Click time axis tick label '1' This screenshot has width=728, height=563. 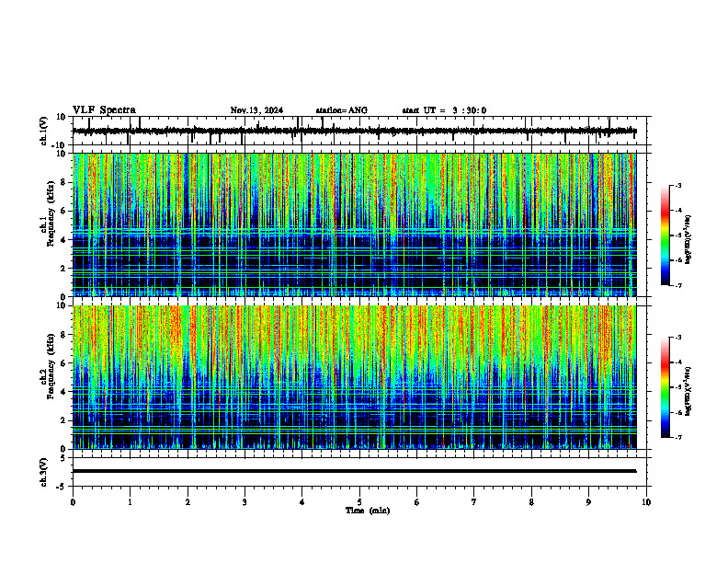pos(130,502)
